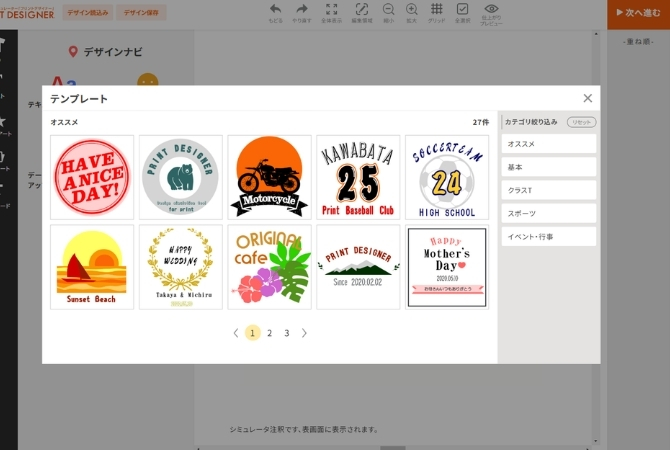The width and height of the screenshot is (670, 450).
Task: Close the template dialog with X
Action: (x=587, y=98)
